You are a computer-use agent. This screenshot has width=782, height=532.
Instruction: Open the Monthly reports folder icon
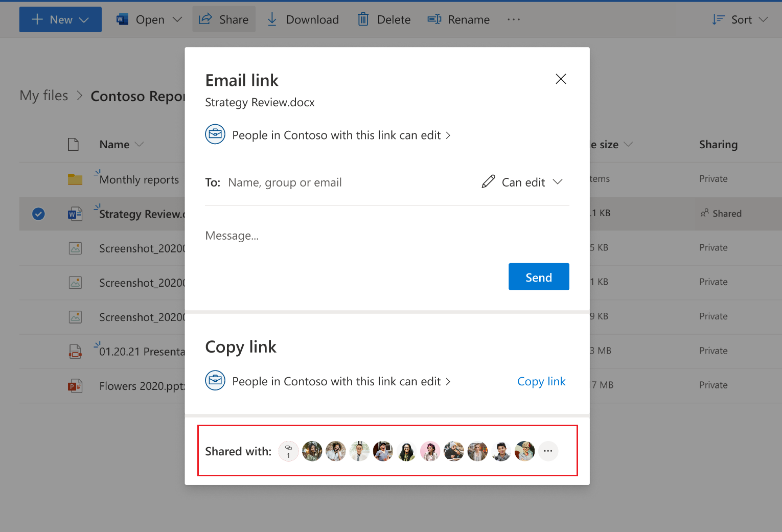coord(75,179)
